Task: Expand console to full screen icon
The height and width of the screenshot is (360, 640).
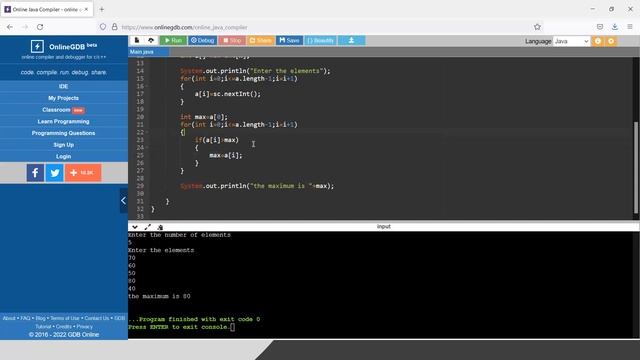Action: tap(147, 227)
